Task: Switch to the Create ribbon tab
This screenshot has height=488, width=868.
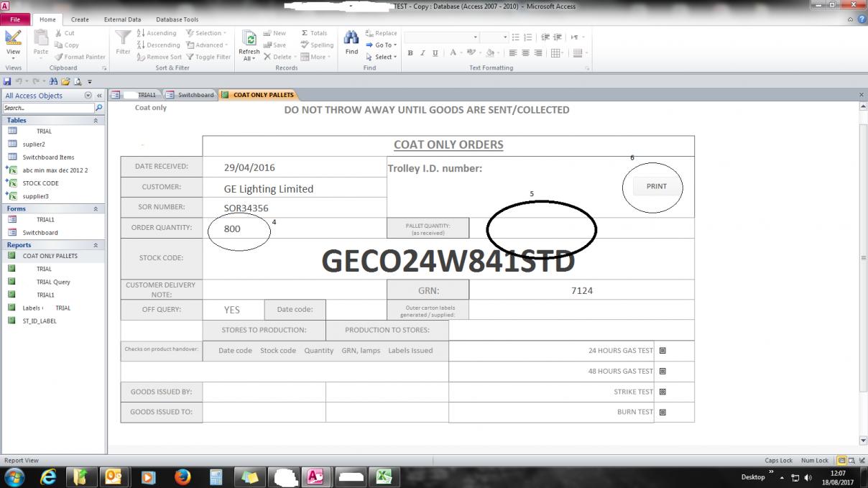Action: 80,19
